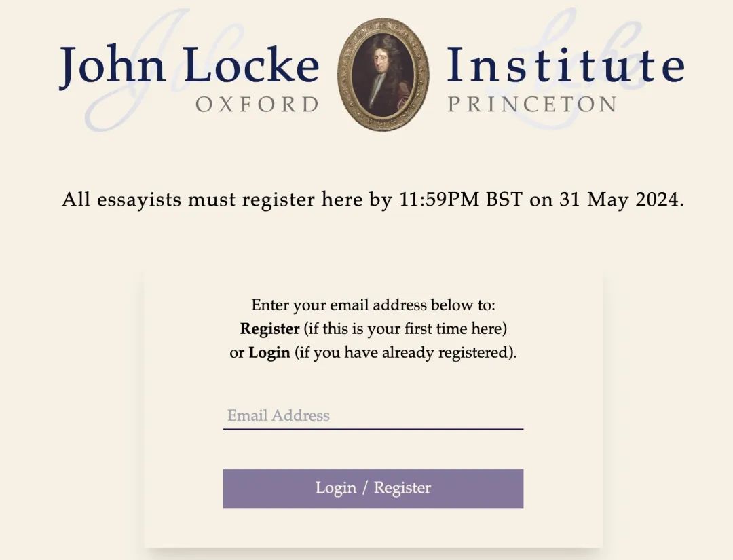Click the bold "Login" word in instructions
Viewport: 733px width, 560px height.
(269, 352)
